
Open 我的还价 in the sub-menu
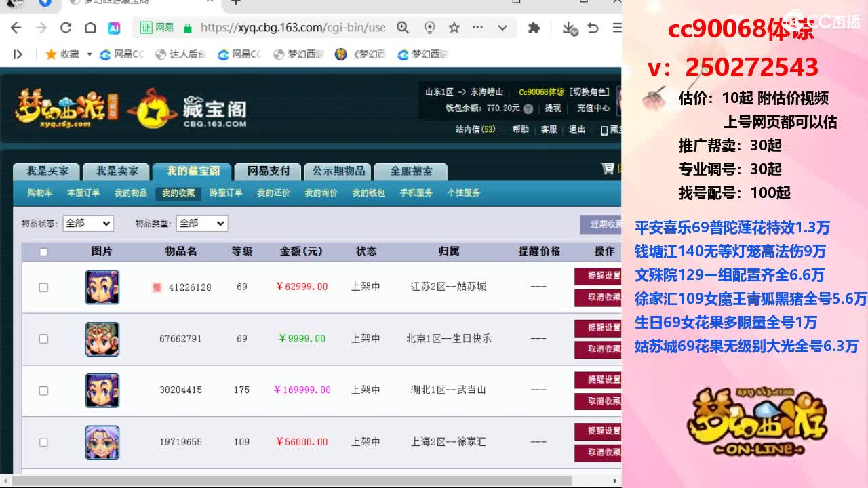click(x=273, y=193)
